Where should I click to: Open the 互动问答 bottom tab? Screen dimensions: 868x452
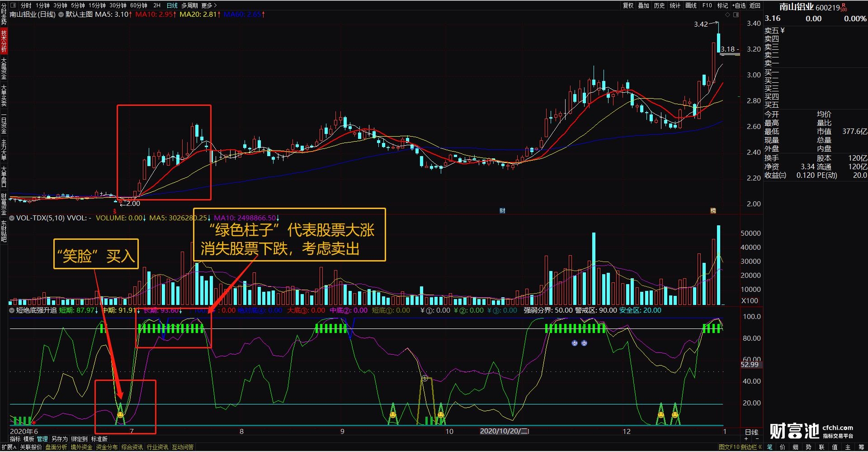click(x=183, y=447)
